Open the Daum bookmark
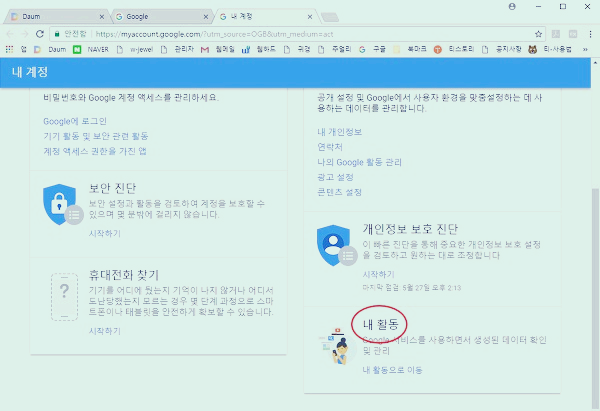The image size is (600, 411). [50, 49]
